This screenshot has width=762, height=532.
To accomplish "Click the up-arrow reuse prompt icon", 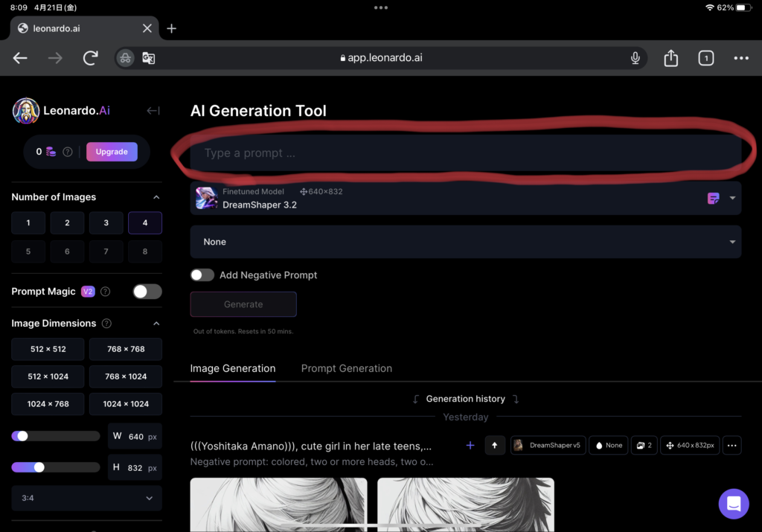I will (495, 446).
